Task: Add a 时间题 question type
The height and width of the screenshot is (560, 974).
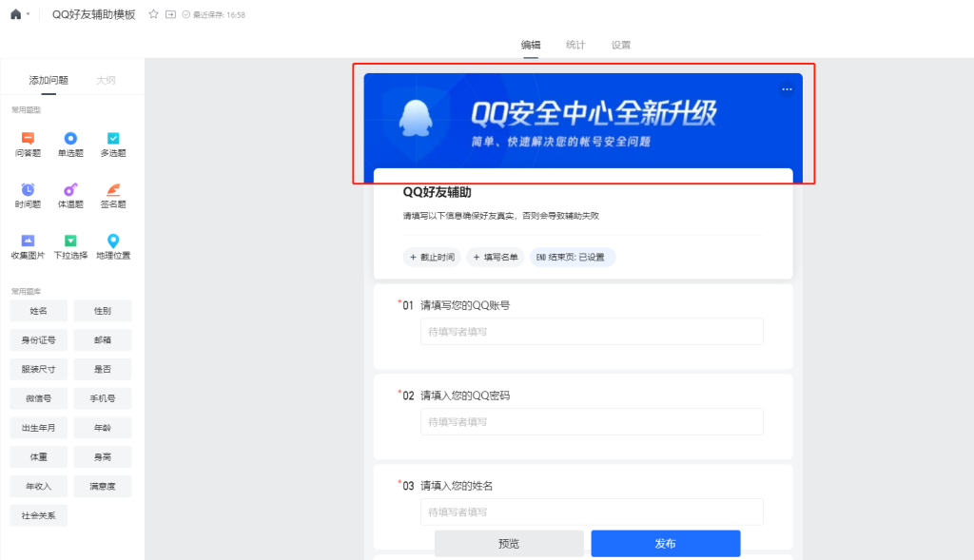Action: click(x=28, y=196)
